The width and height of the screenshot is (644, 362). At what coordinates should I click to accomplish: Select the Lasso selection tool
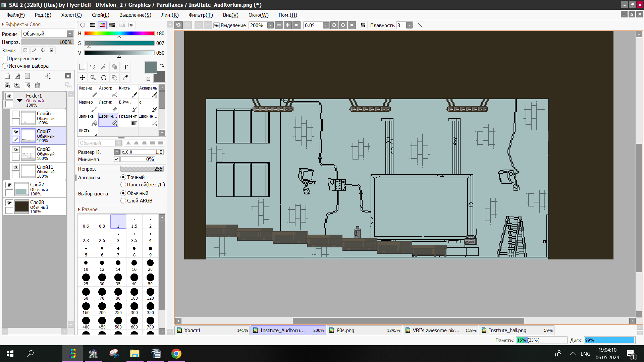tap(93, 67)
